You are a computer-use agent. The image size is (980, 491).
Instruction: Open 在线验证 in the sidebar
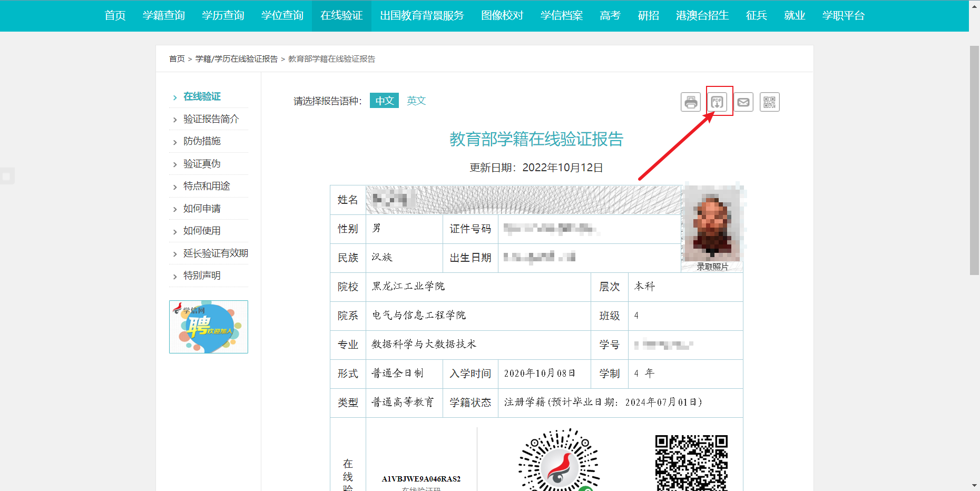coord(202,96)
